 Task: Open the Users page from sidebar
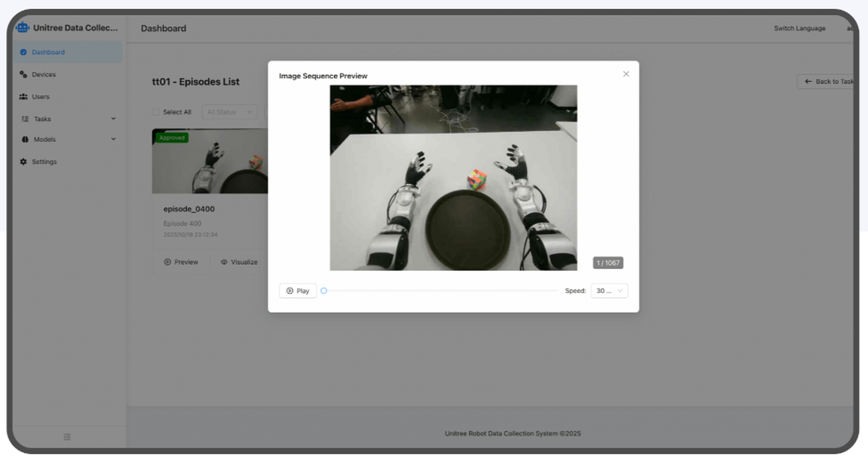coord(67,96)
